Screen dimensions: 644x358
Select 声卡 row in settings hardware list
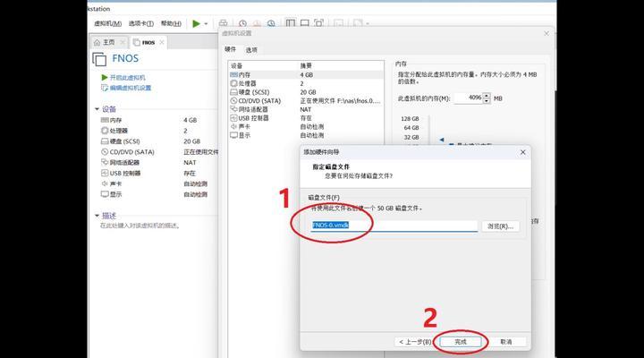coord(306,126)
